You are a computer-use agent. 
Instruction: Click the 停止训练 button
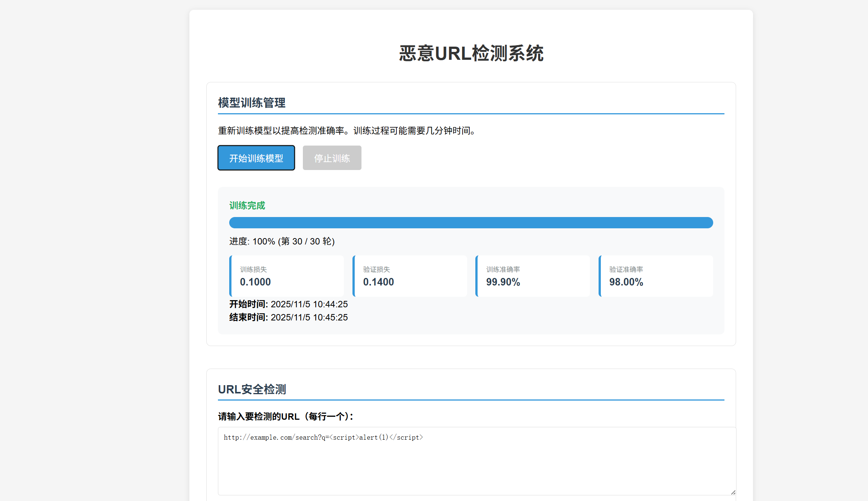pos(331,158)
